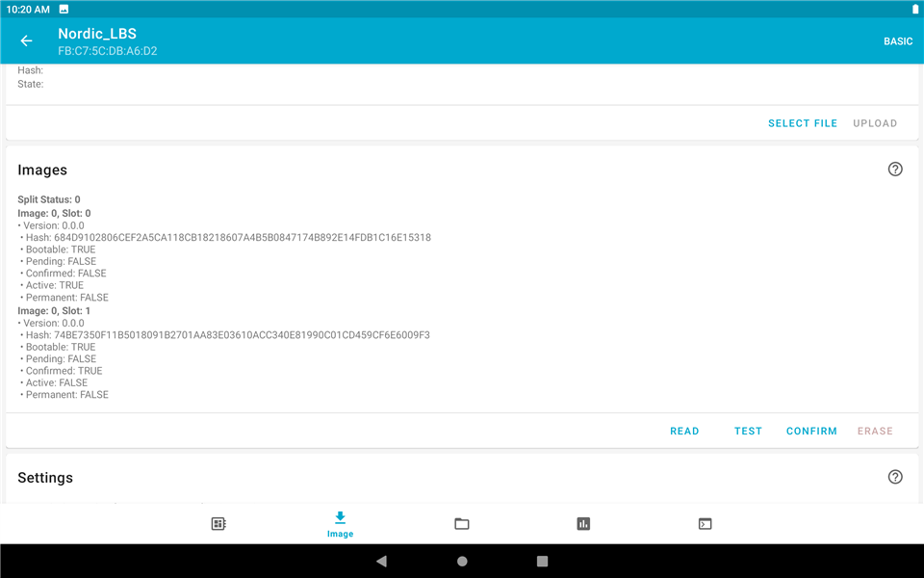Open the Shell terminal tab

705,523
